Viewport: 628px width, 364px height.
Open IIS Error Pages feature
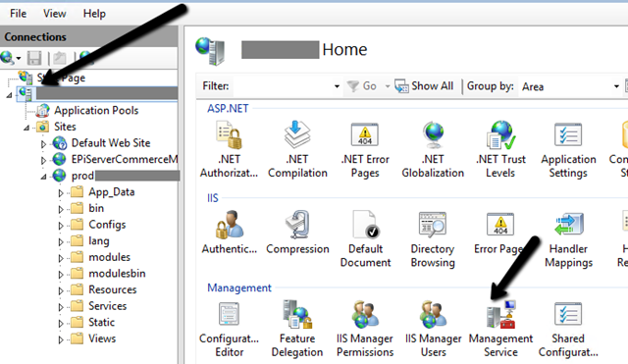tap(499, 234)
